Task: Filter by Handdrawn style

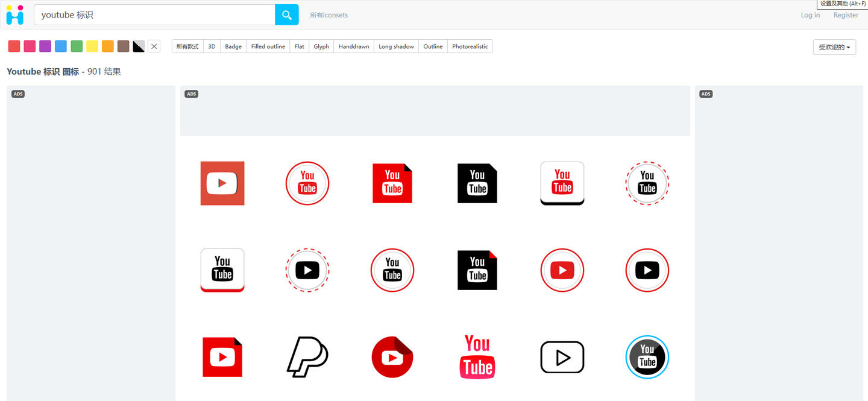Action: (x=354, y=46)
